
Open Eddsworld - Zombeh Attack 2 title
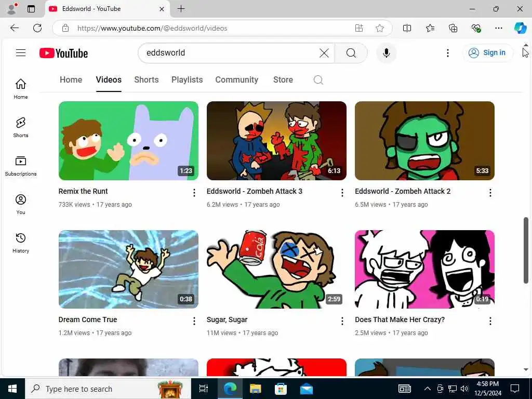coord(403,191)
